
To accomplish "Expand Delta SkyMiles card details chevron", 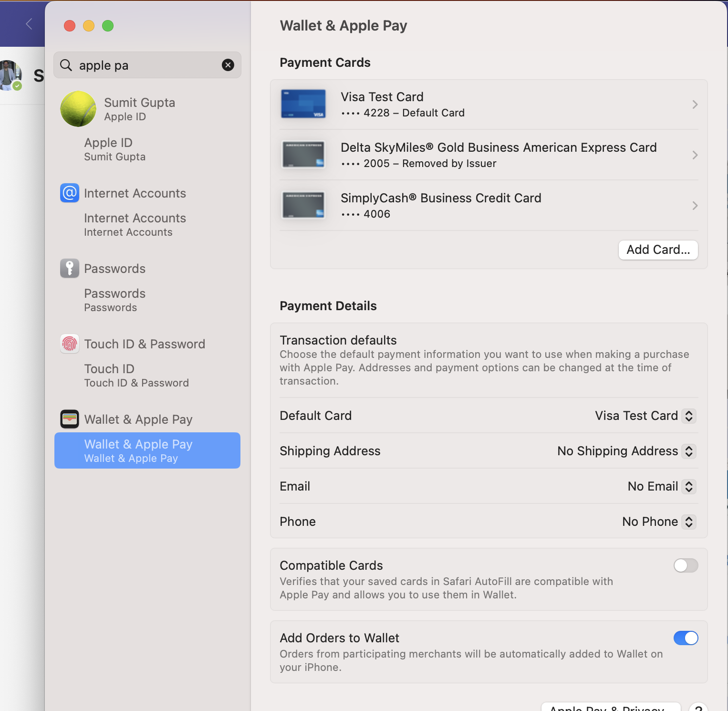I will (x=695, y=155).
